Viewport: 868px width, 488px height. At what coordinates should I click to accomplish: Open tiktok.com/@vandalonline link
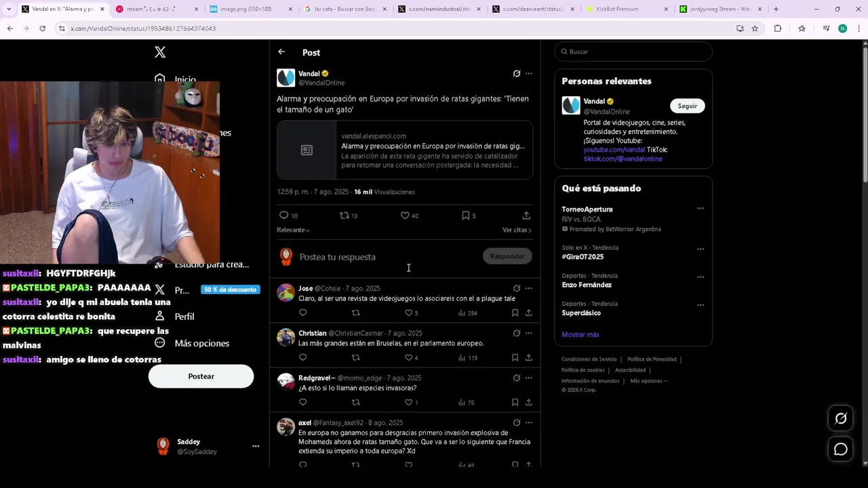623,159
